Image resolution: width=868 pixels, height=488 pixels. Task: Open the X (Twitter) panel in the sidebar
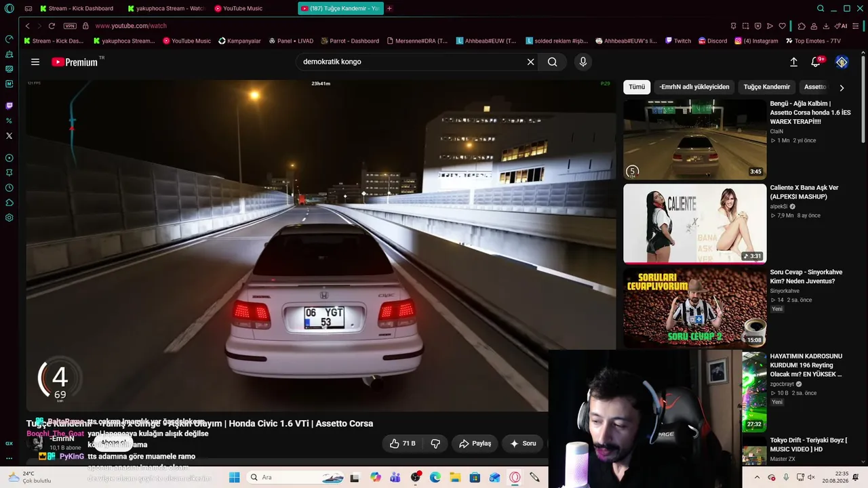(9, 136)
